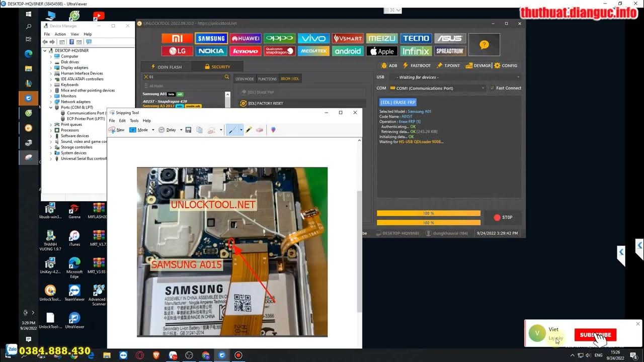The width and height of the screenshot is (644, 362).
Task: Open the ADB utility button
Action: click(389, 65)
